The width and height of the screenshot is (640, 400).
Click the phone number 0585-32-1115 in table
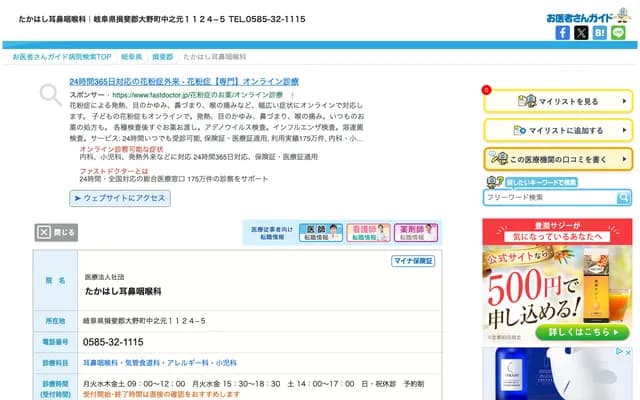[113, 342]
